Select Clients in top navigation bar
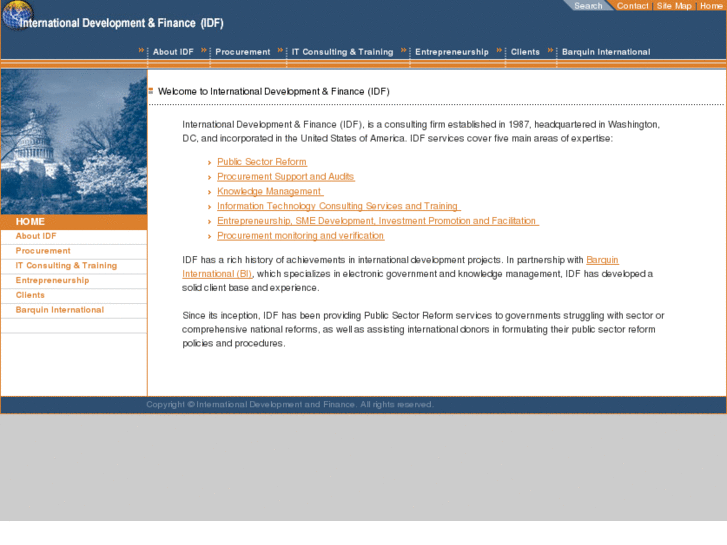Viewport: 727px width, 545px height. [525, 52]
